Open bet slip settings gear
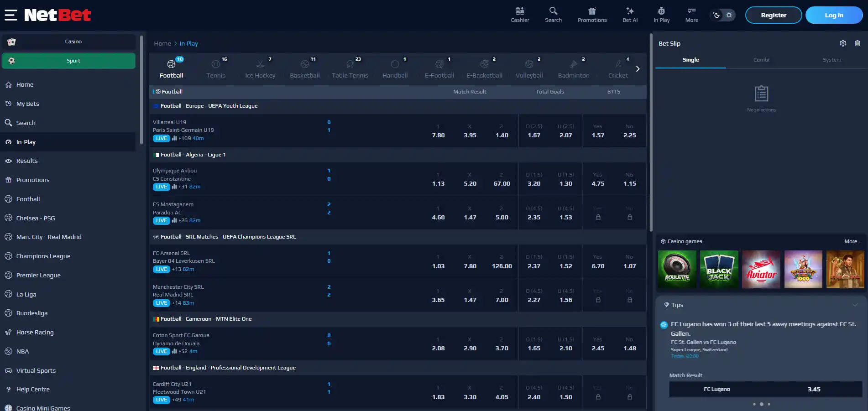This screenshot has height=411, width=868. [843, 43]
